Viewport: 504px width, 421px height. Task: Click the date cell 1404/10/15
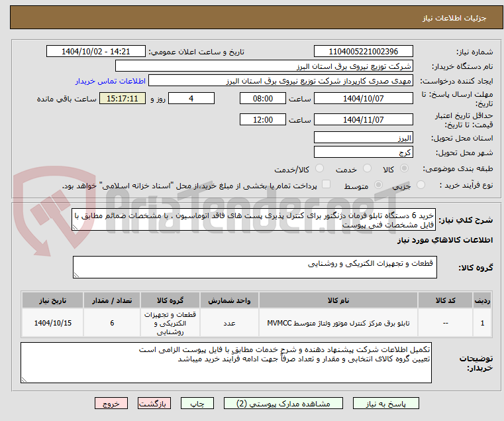pos(53,323)
